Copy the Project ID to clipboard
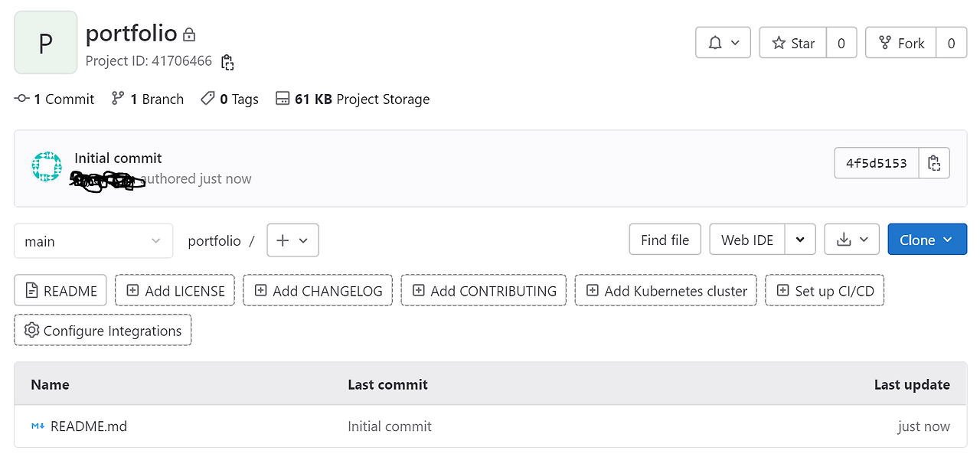This screenshot has height=457, width=980. click(227, 61)
